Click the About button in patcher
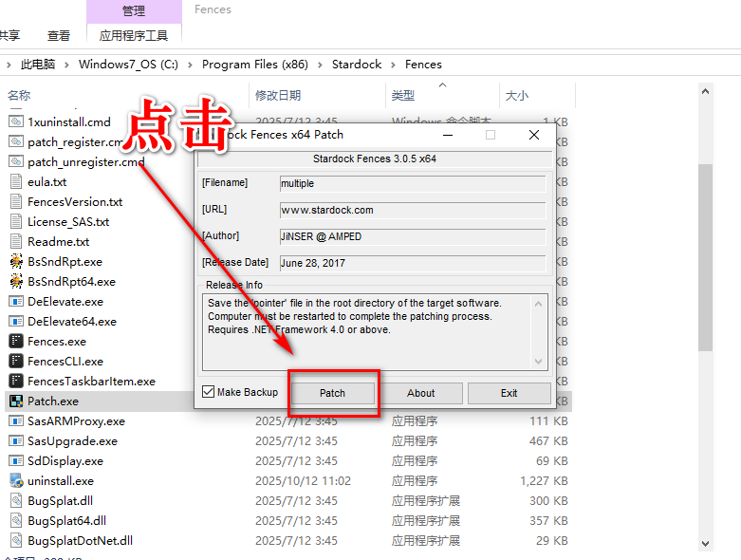Image resolution: width=741 pixels, height=560 pixels. click(x=420, y=393)
